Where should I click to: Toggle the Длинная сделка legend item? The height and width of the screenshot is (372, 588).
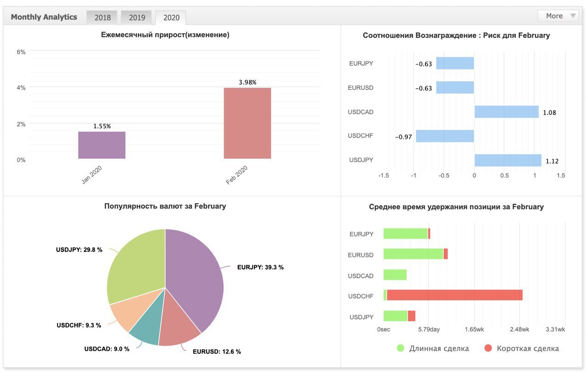433,349
